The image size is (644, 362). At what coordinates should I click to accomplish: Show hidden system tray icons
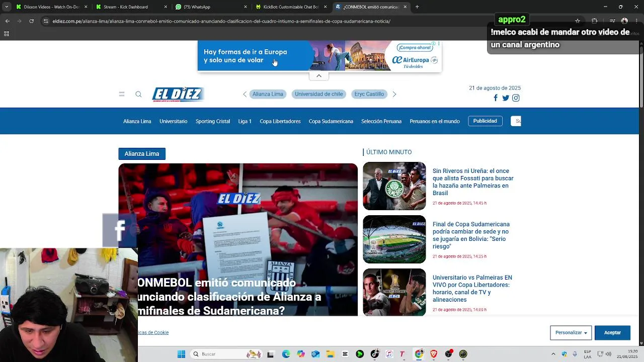[553, 354]
